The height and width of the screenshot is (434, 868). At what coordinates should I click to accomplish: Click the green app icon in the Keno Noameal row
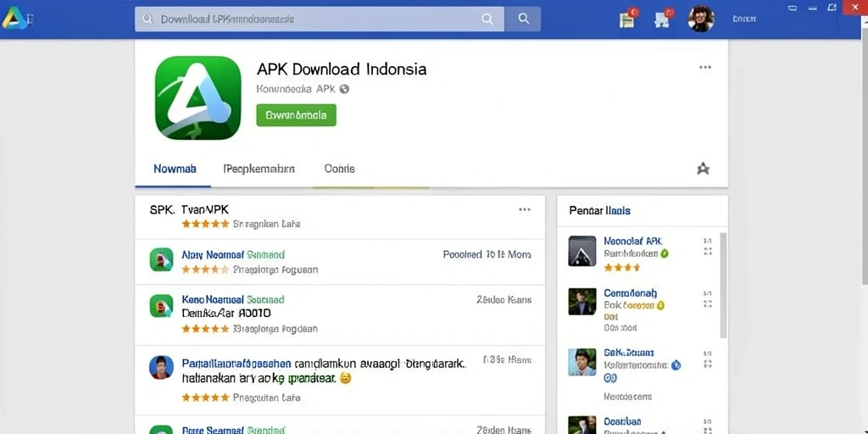161,305
